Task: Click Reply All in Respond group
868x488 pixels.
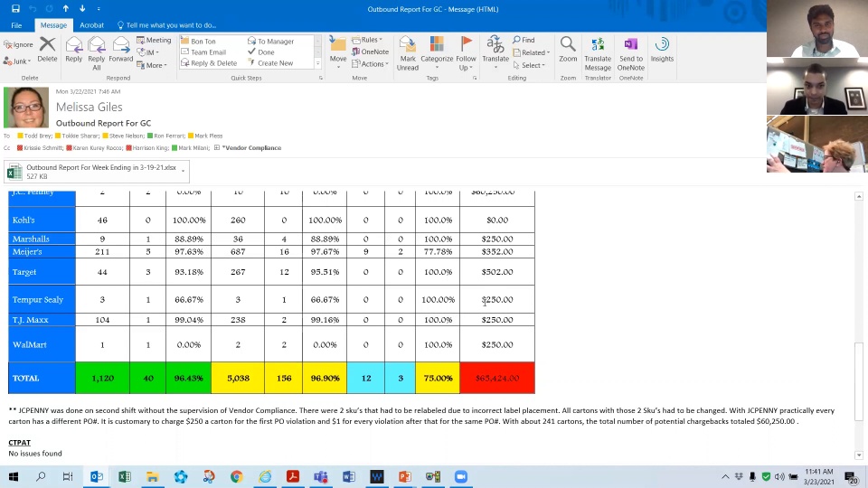Action: coord(97,53)
